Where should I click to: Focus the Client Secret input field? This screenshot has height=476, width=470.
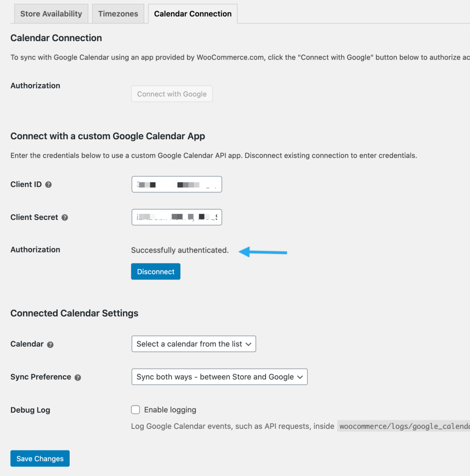pos(176,217)
